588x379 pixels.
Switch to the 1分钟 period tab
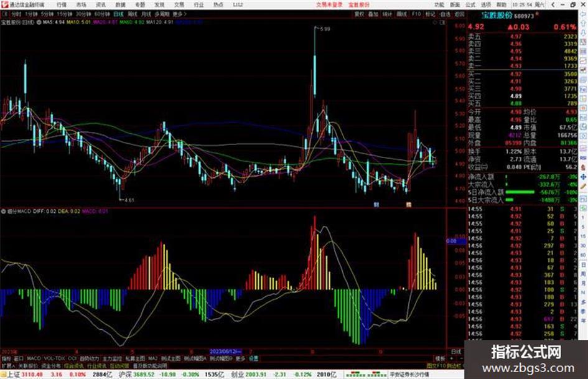click(x=31, y=14)
